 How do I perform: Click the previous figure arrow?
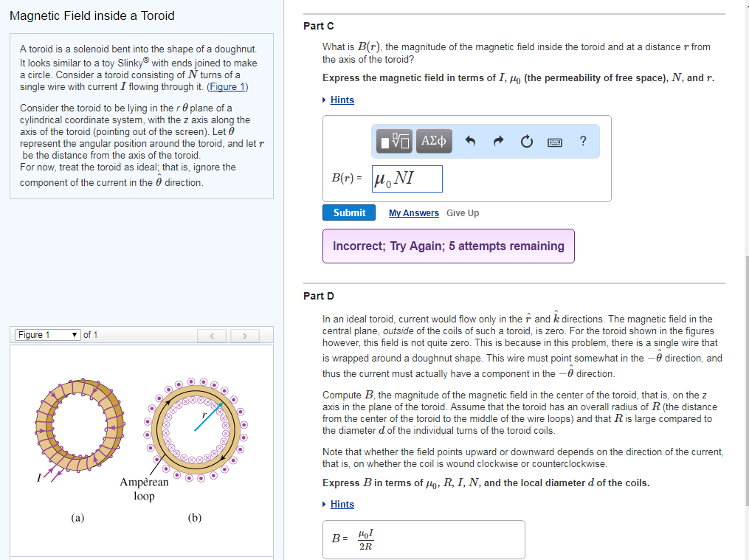[x=212, y=335]
